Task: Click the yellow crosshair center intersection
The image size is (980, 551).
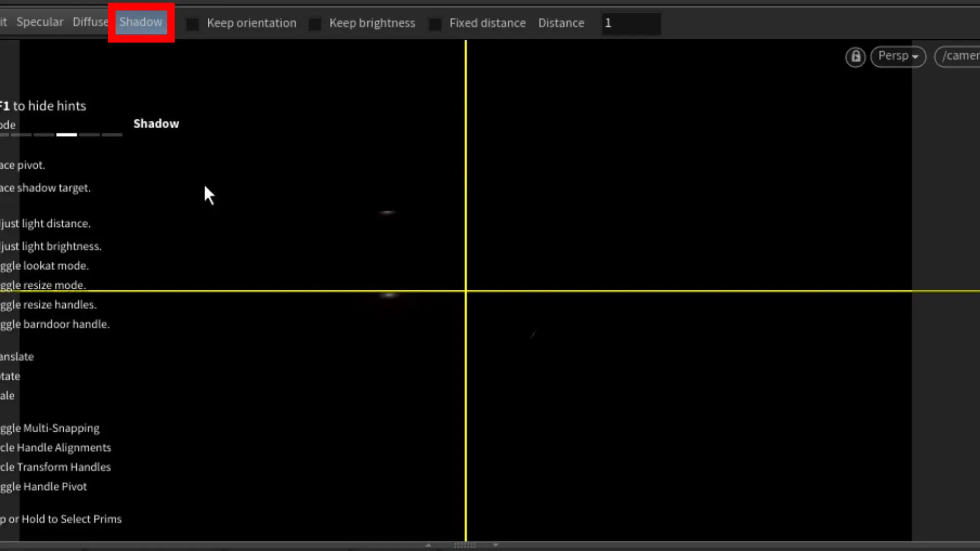Action: pos(465,291)
